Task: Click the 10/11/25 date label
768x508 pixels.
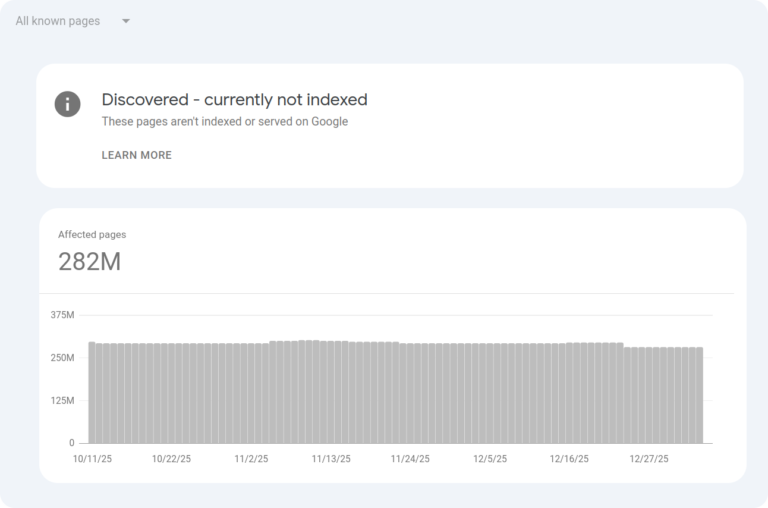Action: tap(93, 459)
